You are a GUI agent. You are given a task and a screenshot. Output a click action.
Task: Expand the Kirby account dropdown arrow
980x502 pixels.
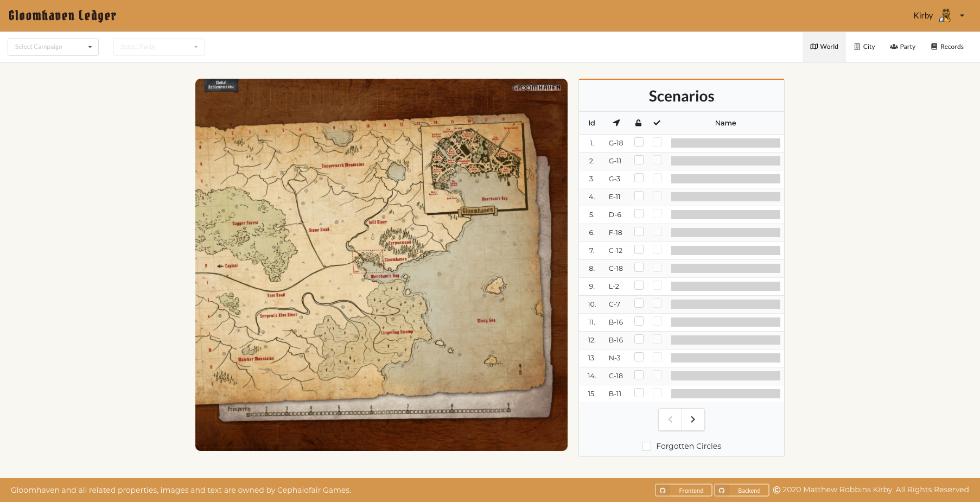click(x=962, y=16)
